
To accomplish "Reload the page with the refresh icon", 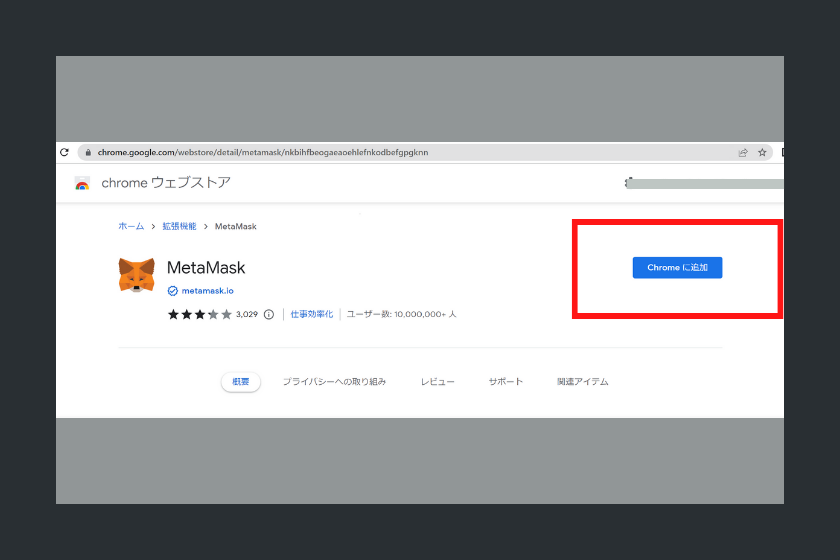I will click(64, 152).
